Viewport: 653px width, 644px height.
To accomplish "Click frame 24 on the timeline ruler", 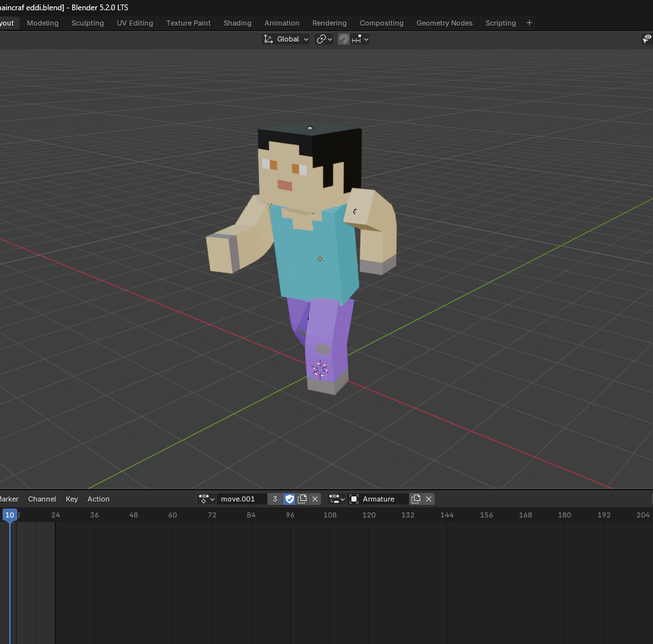I will click(x=56, y=515).
